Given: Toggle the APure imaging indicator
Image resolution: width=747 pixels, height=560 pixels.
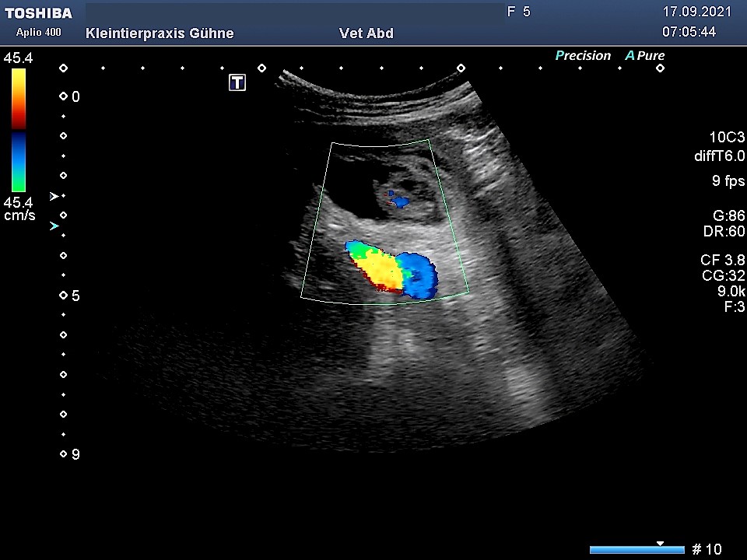Looking at the screenshot, I should coord(645,56).
